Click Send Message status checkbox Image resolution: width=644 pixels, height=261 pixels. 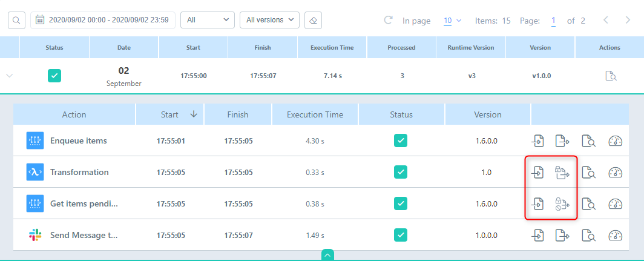pos(401,235)
